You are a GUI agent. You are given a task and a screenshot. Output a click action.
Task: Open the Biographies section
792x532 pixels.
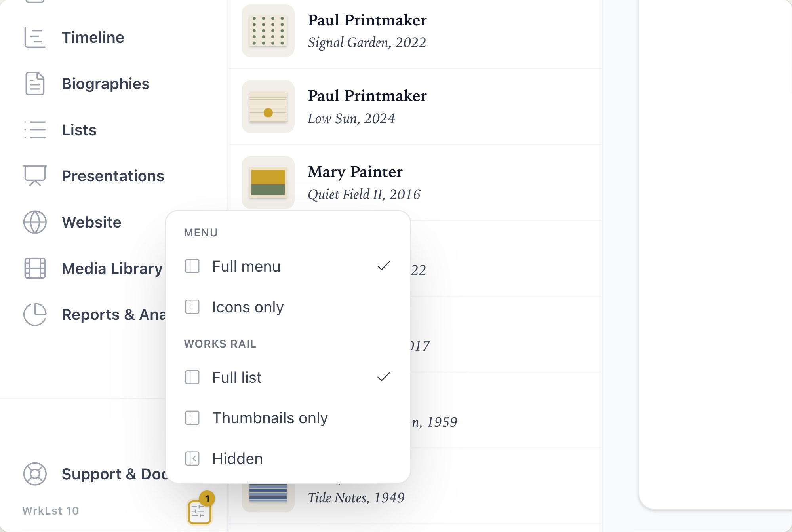click(106, 84)
